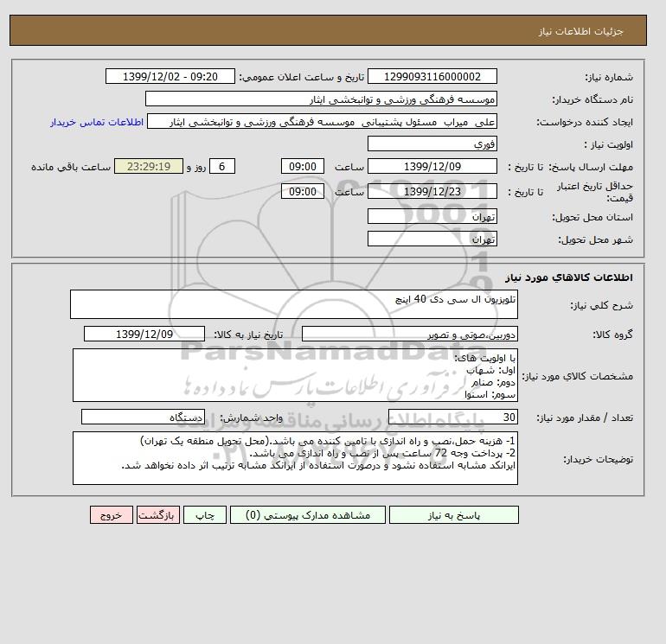
Task: Click the announcement date field 1399/12/02 - 09:20
Action: pos(170,76)
